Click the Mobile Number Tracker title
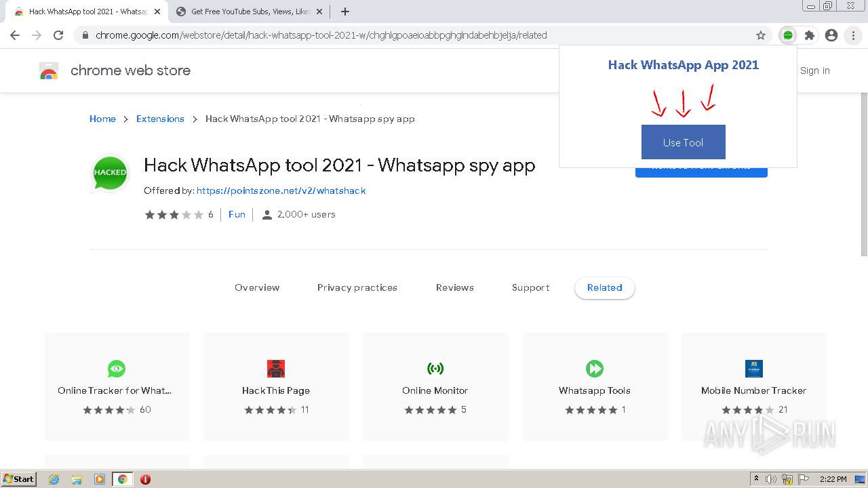 click(754, 390)
